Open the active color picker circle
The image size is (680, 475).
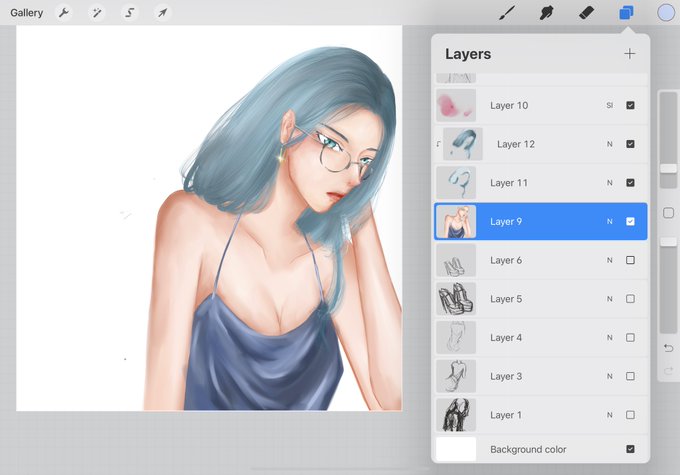click(666, 13)
